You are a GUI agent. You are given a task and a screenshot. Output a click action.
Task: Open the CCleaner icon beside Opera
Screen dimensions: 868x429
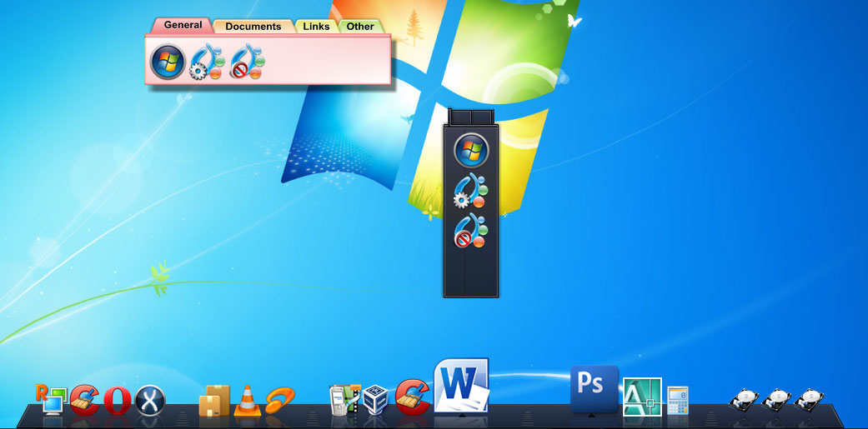85,400
